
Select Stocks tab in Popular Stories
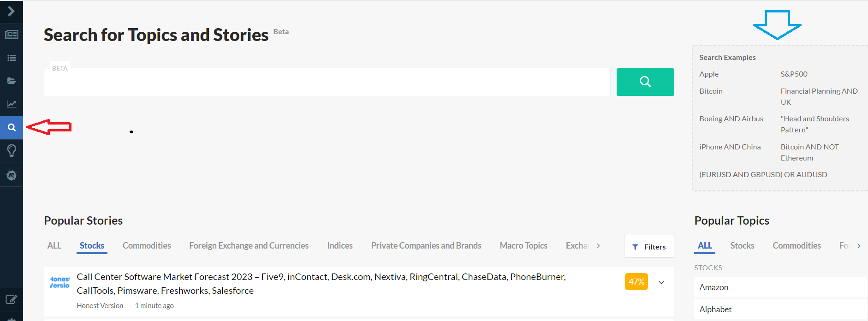coord(92,246)
